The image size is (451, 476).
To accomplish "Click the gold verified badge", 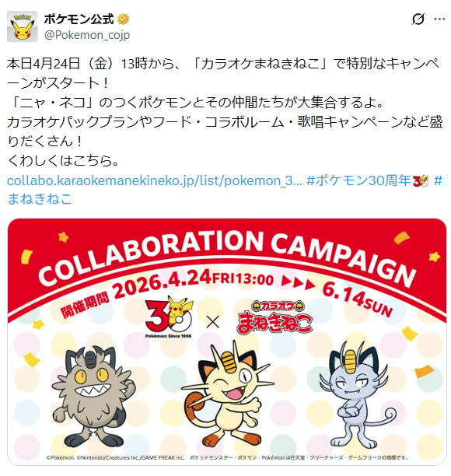I will [x=123, y=19].
